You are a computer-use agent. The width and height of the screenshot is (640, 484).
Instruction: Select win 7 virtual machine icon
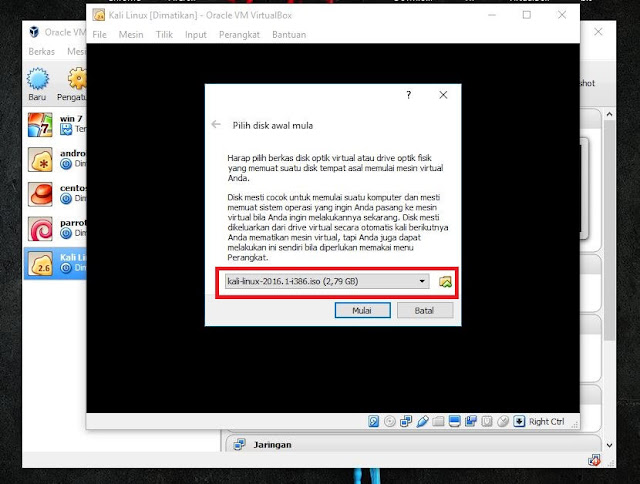[x=40, y=125]
